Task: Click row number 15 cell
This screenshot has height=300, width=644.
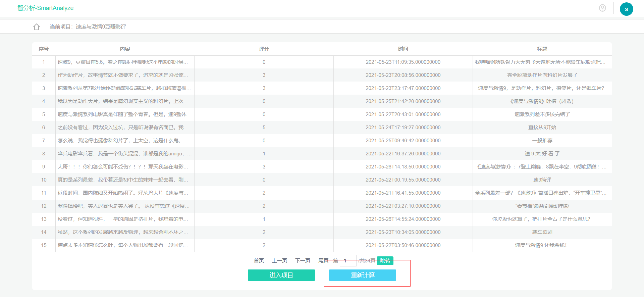Action: 44,245
